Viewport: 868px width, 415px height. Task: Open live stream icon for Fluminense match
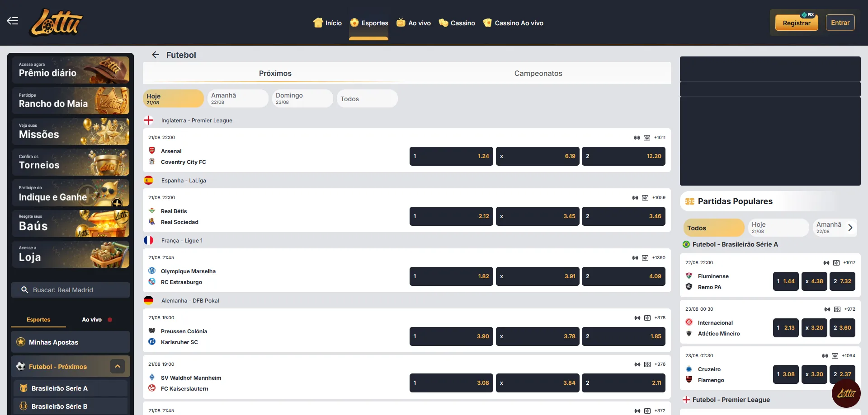pos(826,263)
